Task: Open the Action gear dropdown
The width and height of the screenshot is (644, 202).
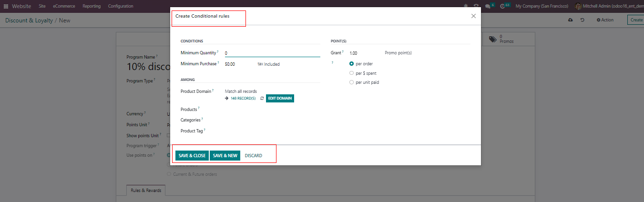Action: 605,20
